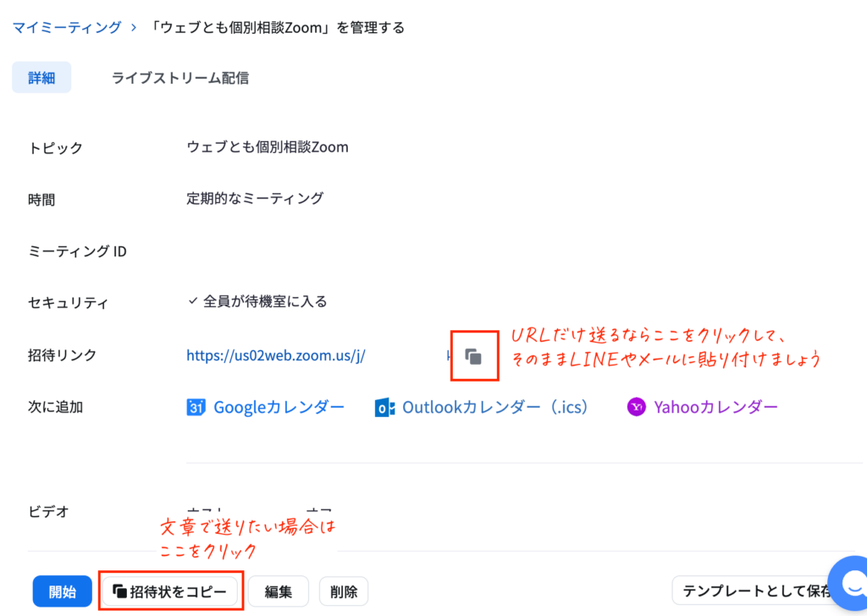The height and width of the screenshot is (616, 867).
Task: Click the Yahooカレンダー text link
Action: click(x=715, y=407)
